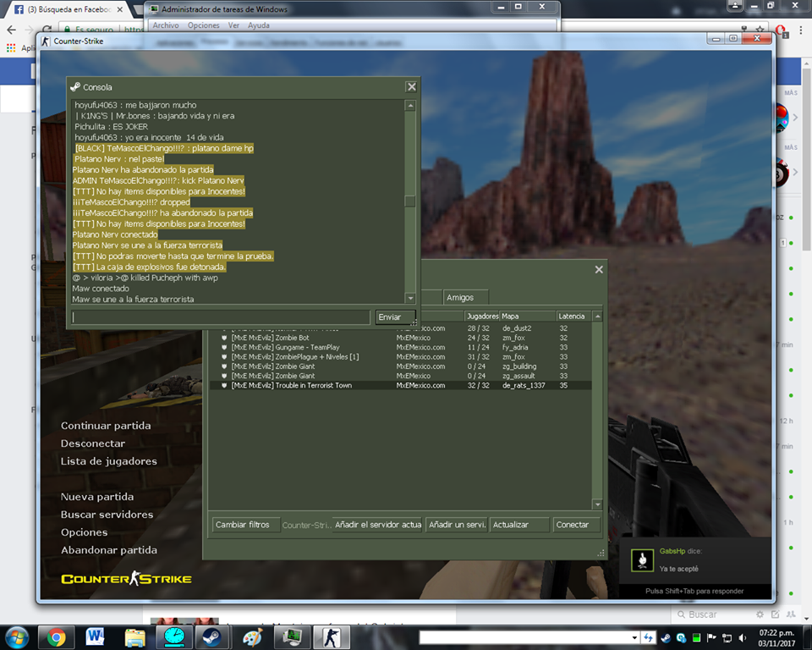Viewport: 812px width, 650px height.
Task: Open game Opciones menu
Action: [85, 532]
